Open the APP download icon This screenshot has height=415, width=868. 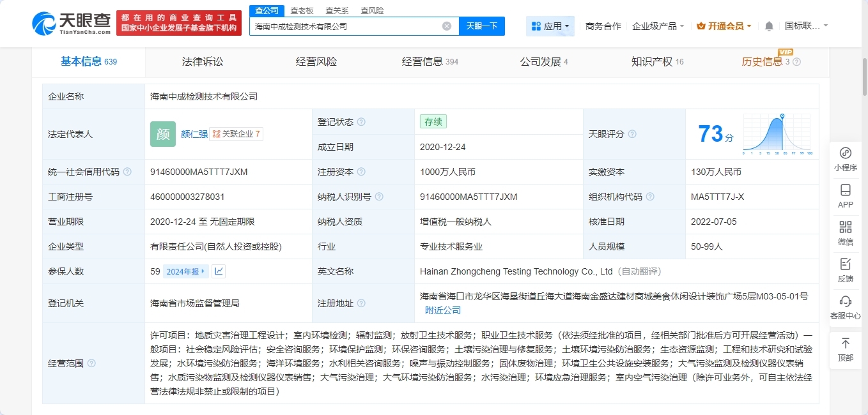(x=845, y=191)
